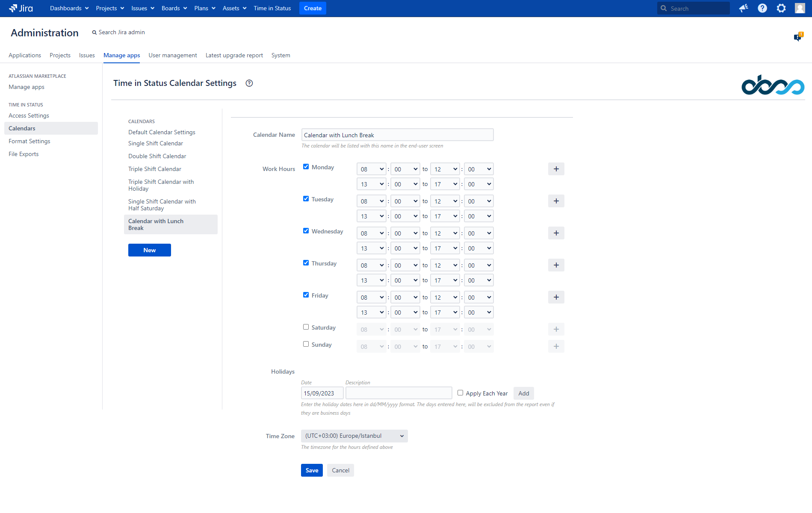Open Format Settings in the sidebar
The width and height of the screenshot is (812, 513).
pyautogui.click(x=30, y=141)
